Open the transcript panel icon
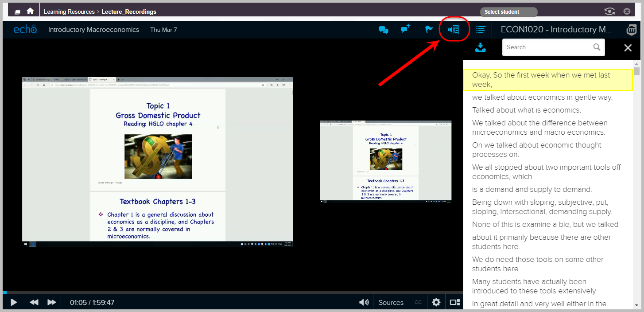This screenshot has width=644, height=312. click(x=453, y=29)
